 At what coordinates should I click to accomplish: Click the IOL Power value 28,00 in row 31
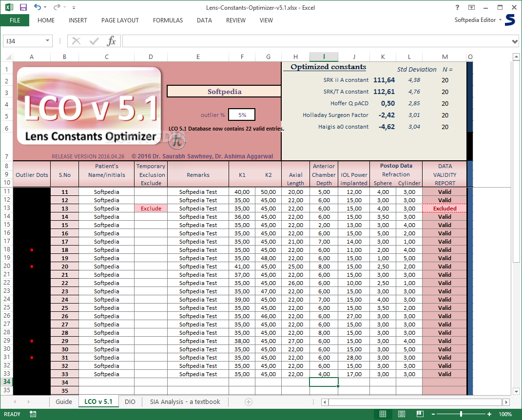[354, 358]
